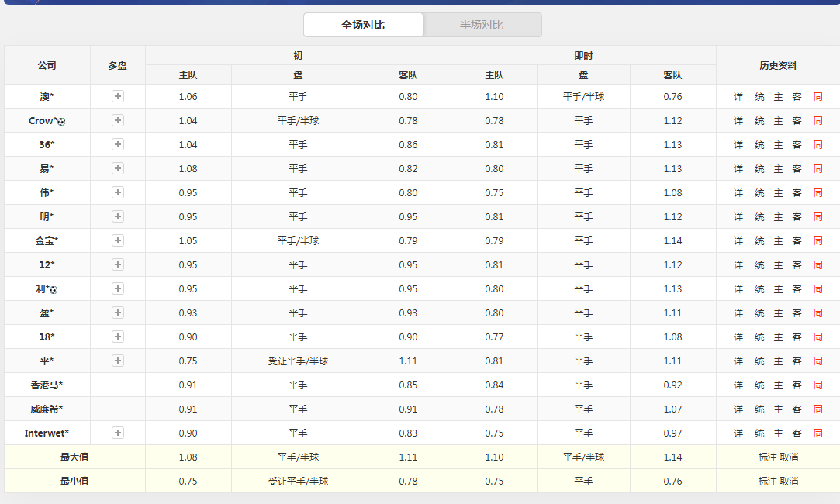This screenshot has height=504, width=840.
Task: Click 客 link in the 明* row
Action: coord(797,217)
